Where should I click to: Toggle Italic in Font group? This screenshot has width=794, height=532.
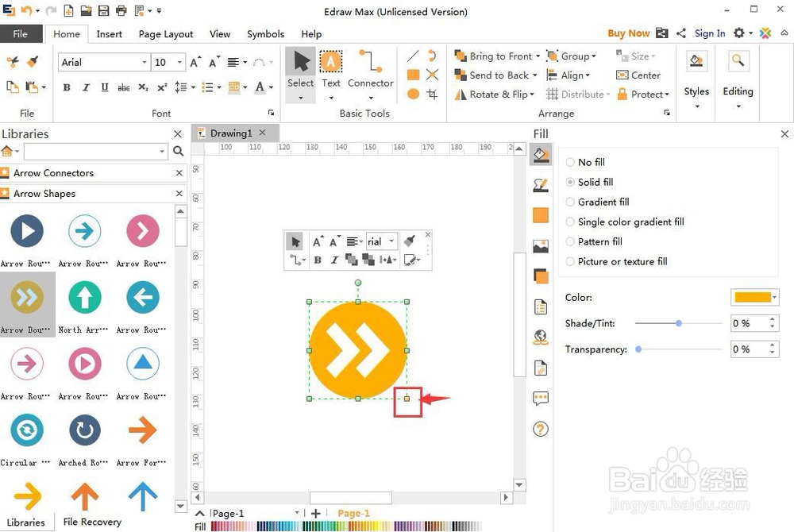click(x=86, y=87)
